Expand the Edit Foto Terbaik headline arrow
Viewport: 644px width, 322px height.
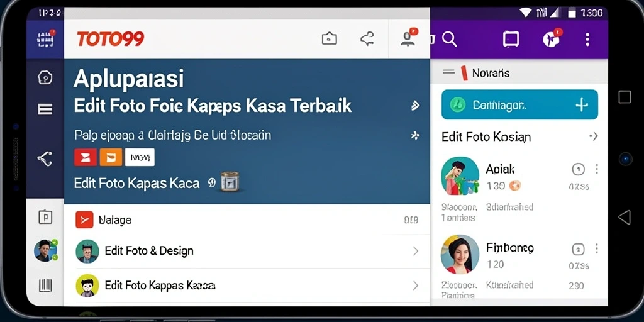pyautogui.click(x=415, y=106)
